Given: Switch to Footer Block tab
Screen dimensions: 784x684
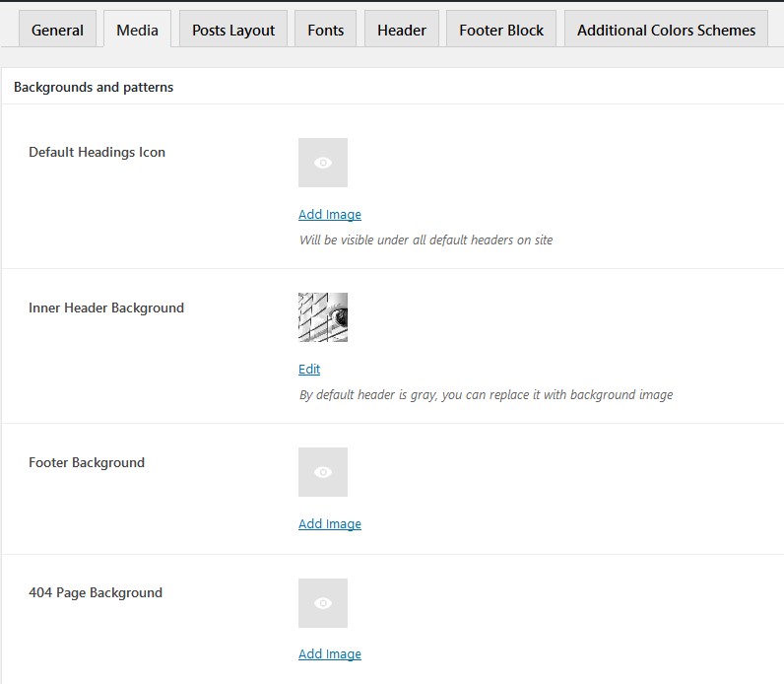Looking at the screenshot, I should click(501, 30).
